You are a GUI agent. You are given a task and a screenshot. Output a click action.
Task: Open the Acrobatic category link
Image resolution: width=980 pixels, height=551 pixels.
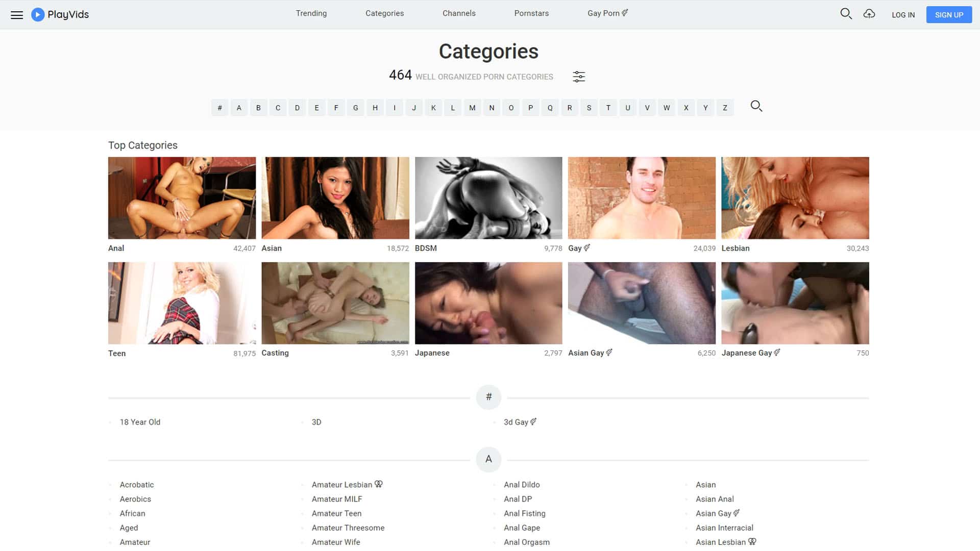(136, 485)
